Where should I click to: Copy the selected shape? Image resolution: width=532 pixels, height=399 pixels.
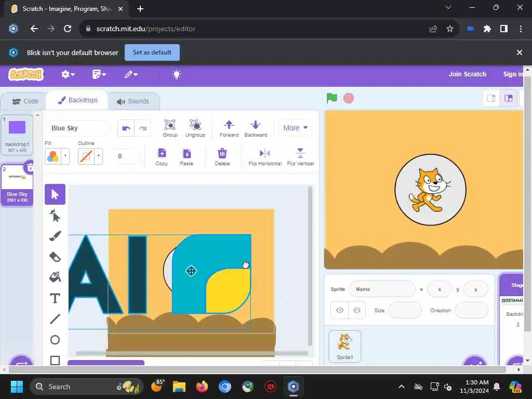tap(162, 156)
